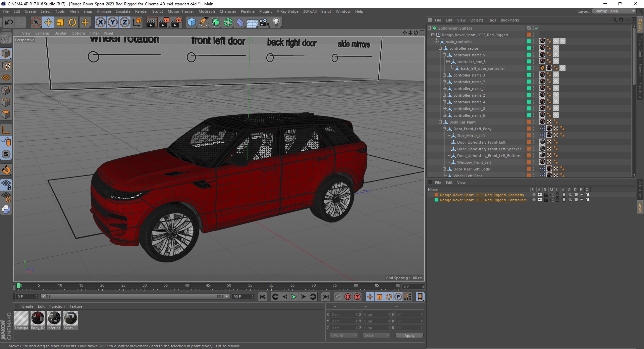Play the animation forward

click(294, 297)
